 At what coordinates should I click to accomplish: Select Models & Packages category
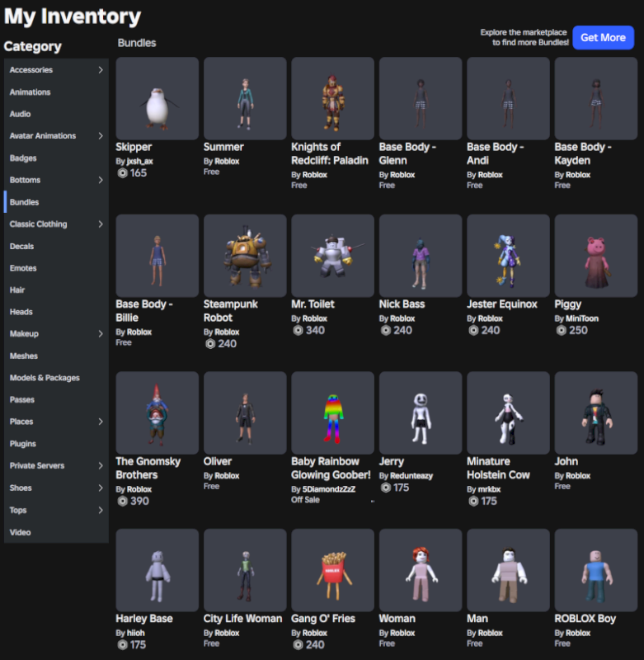[56, 378]
